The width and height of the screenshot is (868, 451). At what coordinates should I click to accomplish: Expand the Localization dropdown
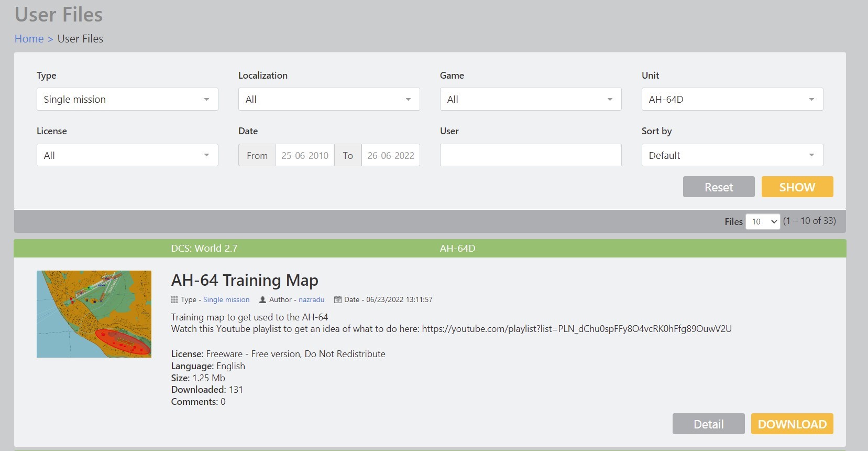329,99
